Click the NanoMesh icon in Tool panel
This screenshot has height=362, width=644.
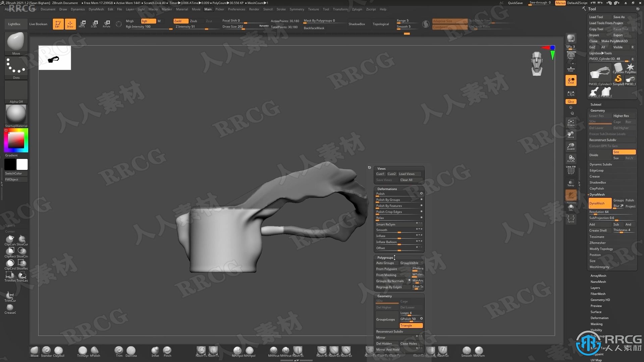point(598,282)
